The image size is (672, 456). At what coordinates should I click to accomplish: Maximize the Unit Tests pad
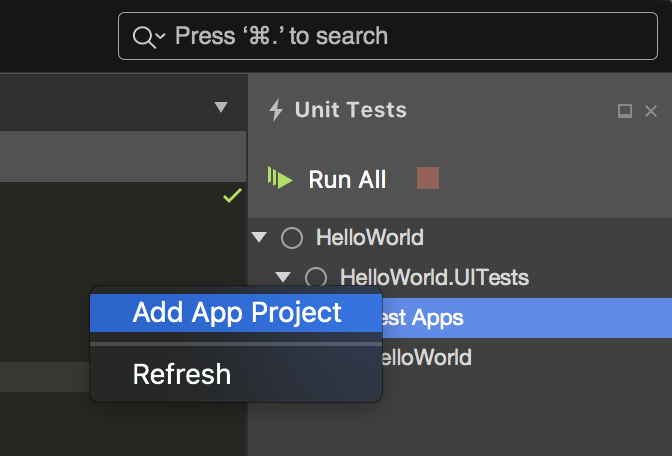(624, 111)
